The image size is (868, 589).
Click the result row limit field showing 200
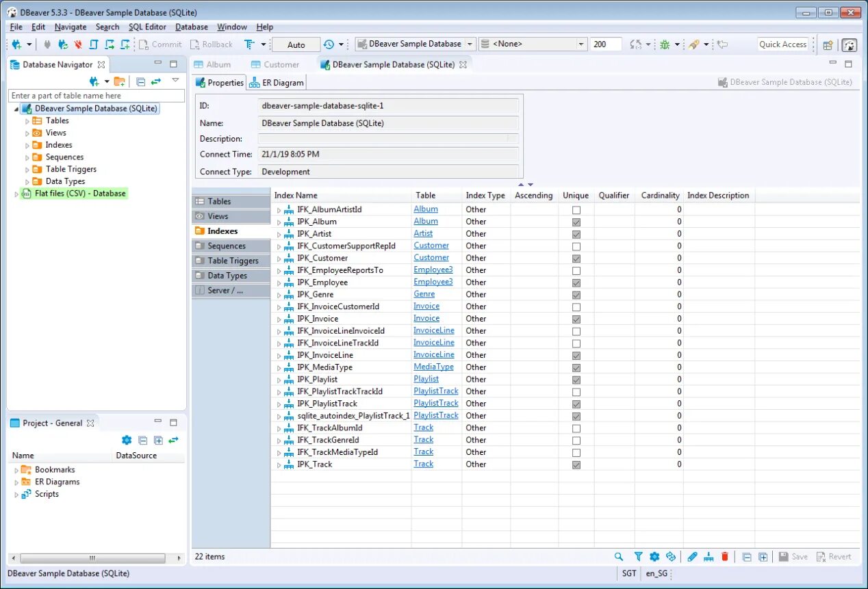[606, 44]
